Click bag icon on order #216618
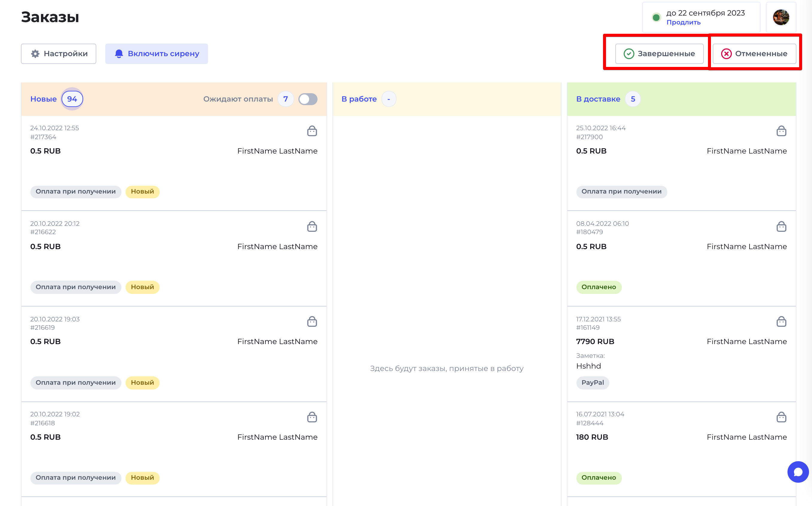 (x=312, y=417)
